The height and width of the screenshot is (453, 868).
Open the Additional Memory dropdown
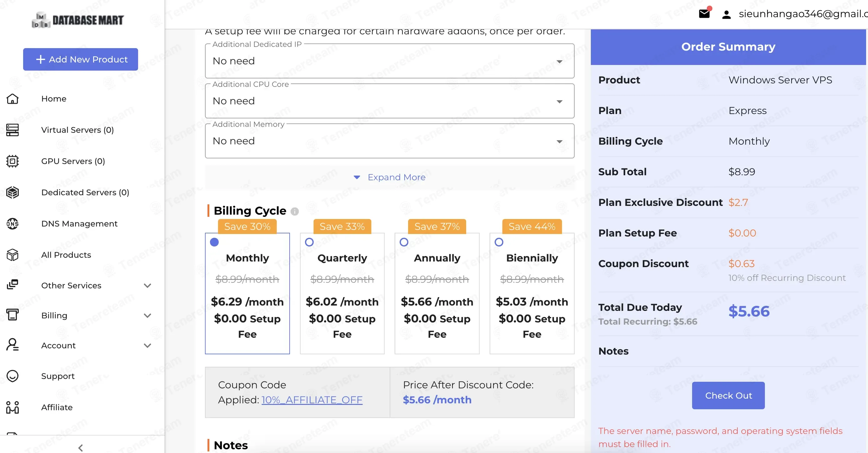click(x=390, y=141)
